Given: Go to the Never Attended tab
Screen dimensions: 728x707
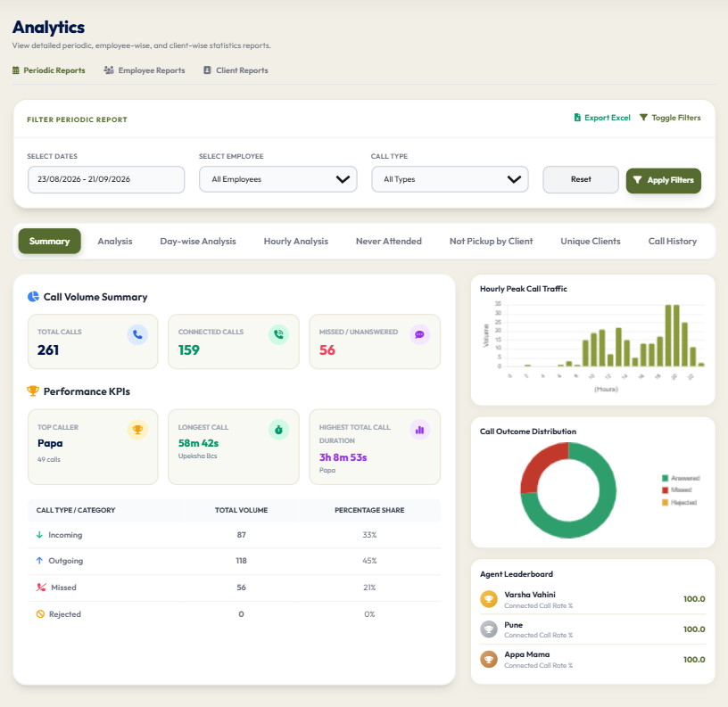Looking at the screenshot, I should (389, 242).
